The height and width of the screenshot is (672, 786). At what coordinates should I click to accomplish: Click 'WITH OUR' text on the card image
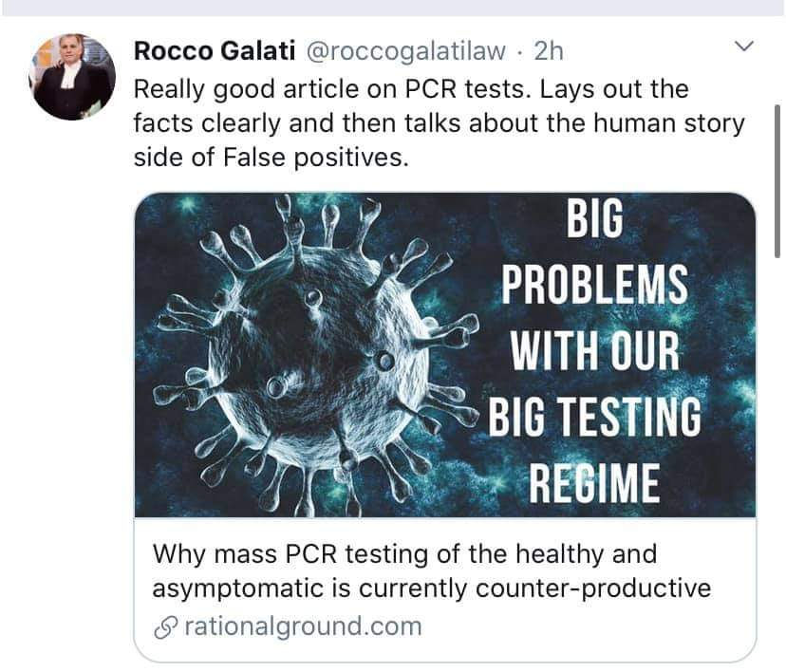point(594,350)
